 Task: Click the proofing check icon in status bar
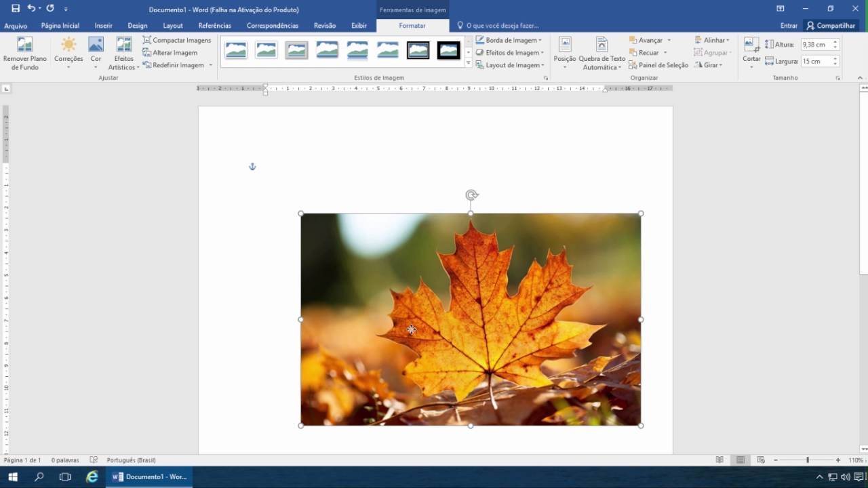click(x=94, y=460)
